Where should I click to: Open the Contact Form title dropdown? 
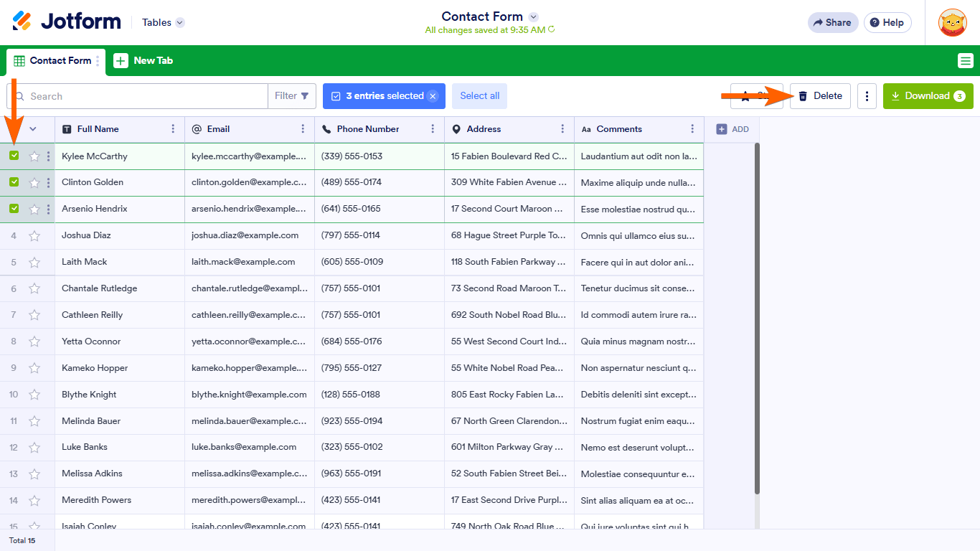tap(533, 17)
